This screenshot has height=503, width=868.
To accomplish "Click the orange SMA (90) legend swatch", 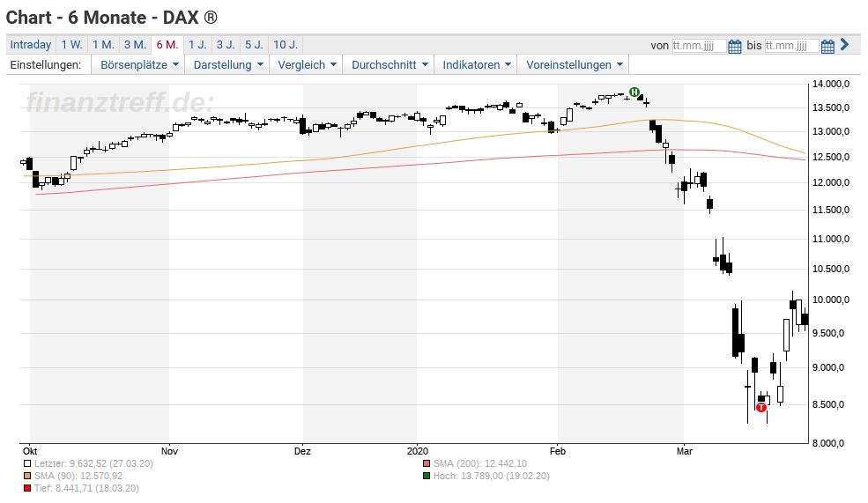I will tap(27, 476).
